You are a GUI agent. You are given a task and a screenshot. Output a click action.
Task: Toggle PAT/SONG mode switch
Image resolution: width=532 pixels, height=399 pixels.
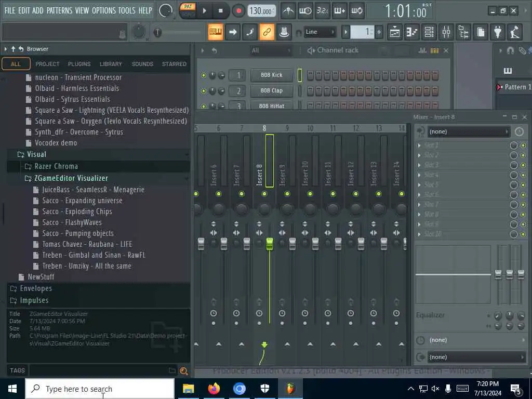[x=188, y=10]
